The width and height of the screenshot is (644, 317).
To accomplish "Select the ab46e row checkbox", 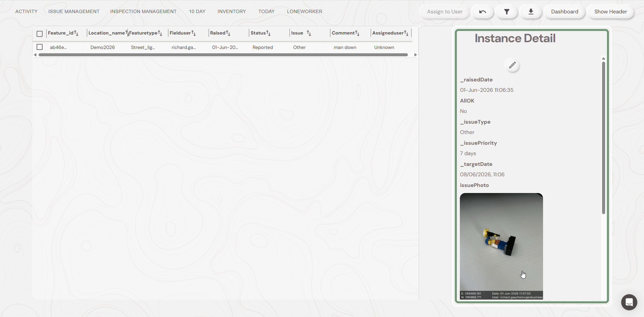I will [39, 47].
